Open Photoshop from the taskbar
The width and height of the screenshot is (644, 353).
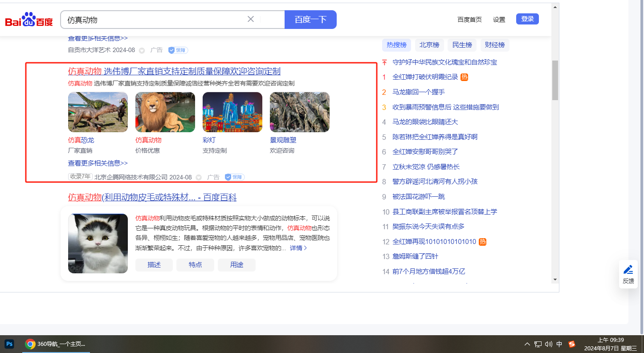(x=9, y=344)
